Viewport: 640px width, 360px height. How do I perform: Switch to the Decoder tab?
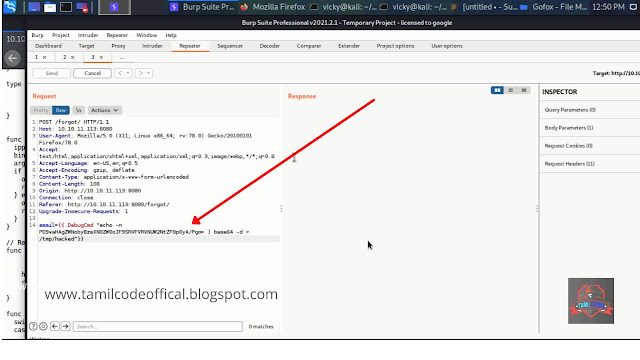pos(270,46)
